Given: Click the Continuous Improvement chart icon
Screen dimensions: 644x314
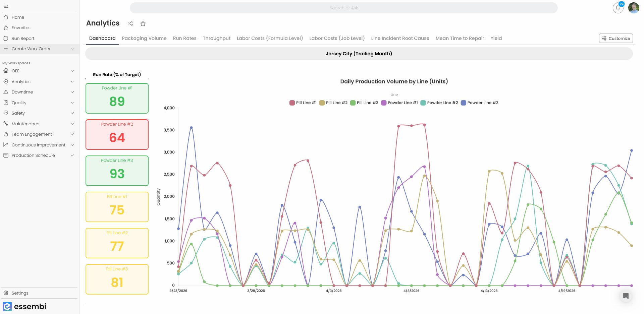Looking at the screenshot, I should click(x=6, y=145).
